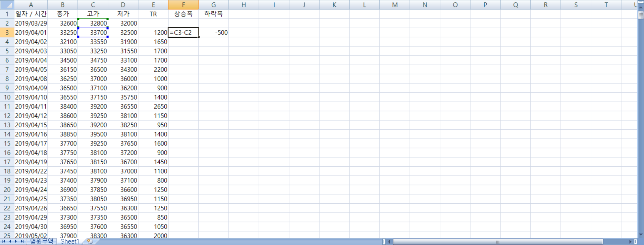Select row 3 header
The image size is (644, 245).
click(x=7, y=33)
